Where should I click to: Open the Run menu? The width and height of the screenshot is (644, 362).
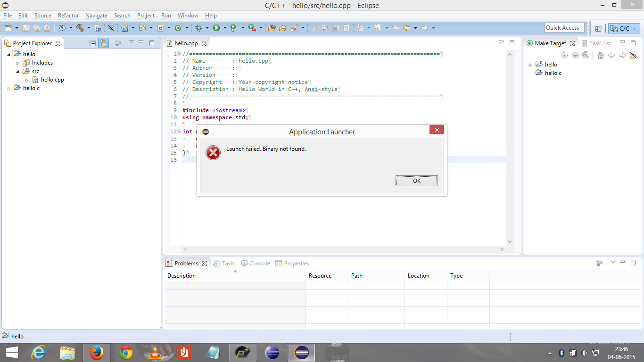pyautogui.click(x=166, y=16)
